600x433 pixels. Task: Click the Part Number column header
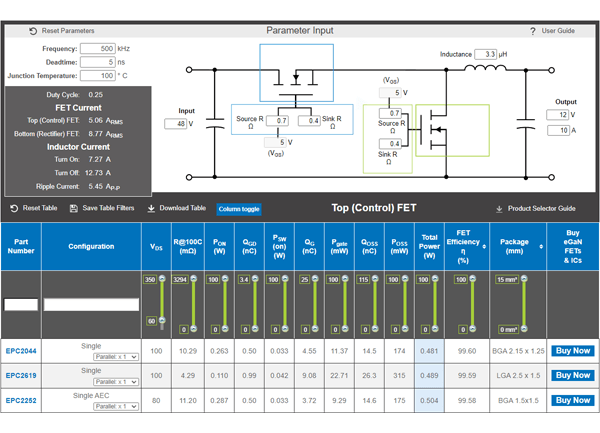click(21, 246)
